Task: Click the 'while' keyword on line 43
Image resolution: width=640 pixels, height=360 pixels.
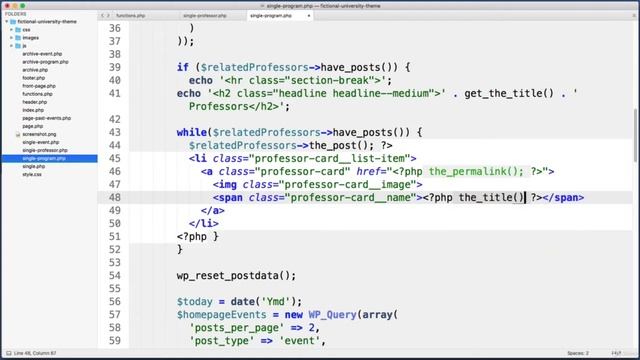Action: point(191,132)
